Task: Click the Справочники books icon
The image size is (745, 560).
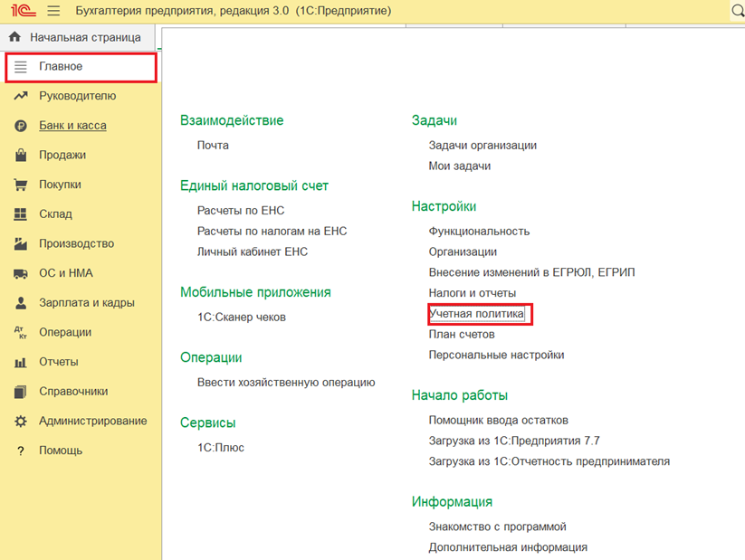Action: click(x=21, y=392)
